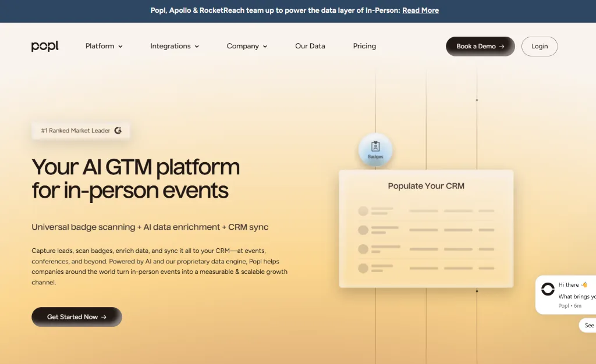Click the Populate Your CRM card title
Image resolution: width=596 pixels, height=364 pixels.
(426, 186)
